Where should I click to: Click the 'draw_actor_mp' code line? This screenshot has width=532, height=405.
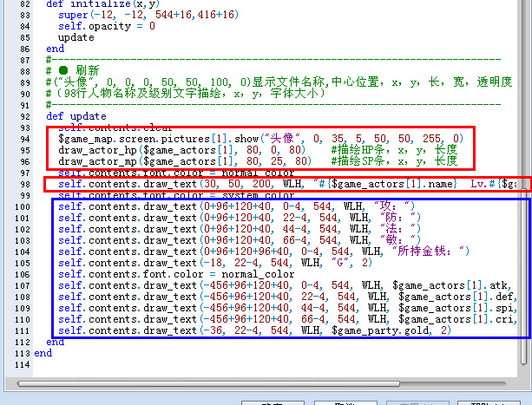(185, 161)
